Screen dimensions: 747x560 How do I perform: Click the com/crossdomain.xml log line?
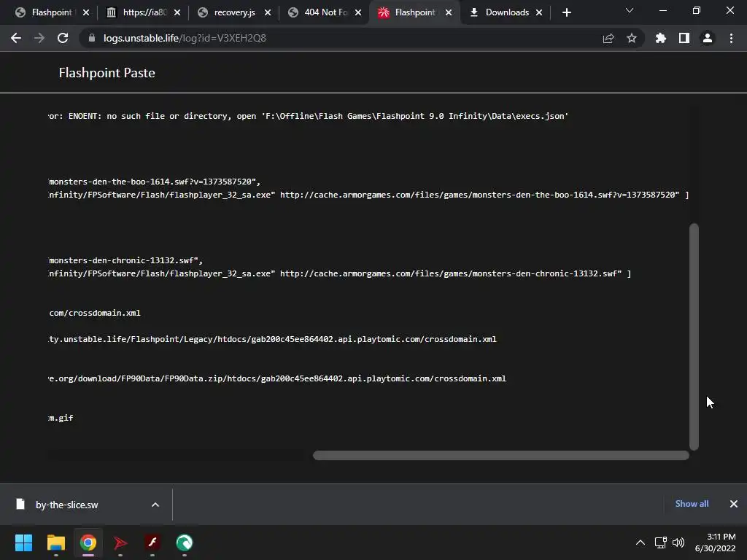click(94, 313)
